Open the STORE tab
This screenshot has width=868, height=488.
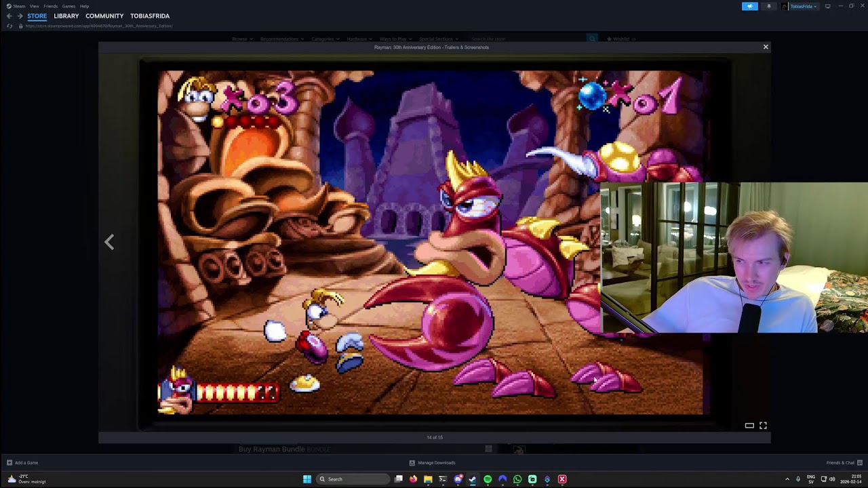point(37,16)
